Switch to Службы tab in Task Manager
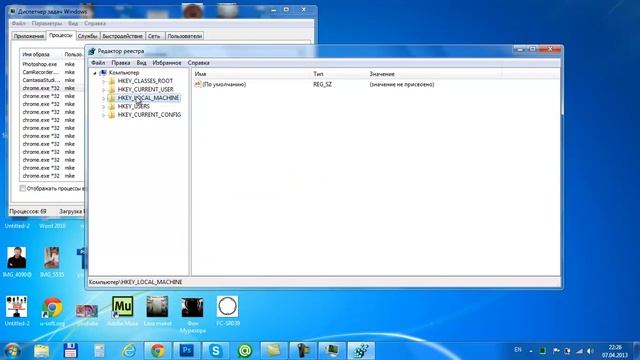This screenshot has height=360, width=640. pyautogui.click(x=87, y=36)
